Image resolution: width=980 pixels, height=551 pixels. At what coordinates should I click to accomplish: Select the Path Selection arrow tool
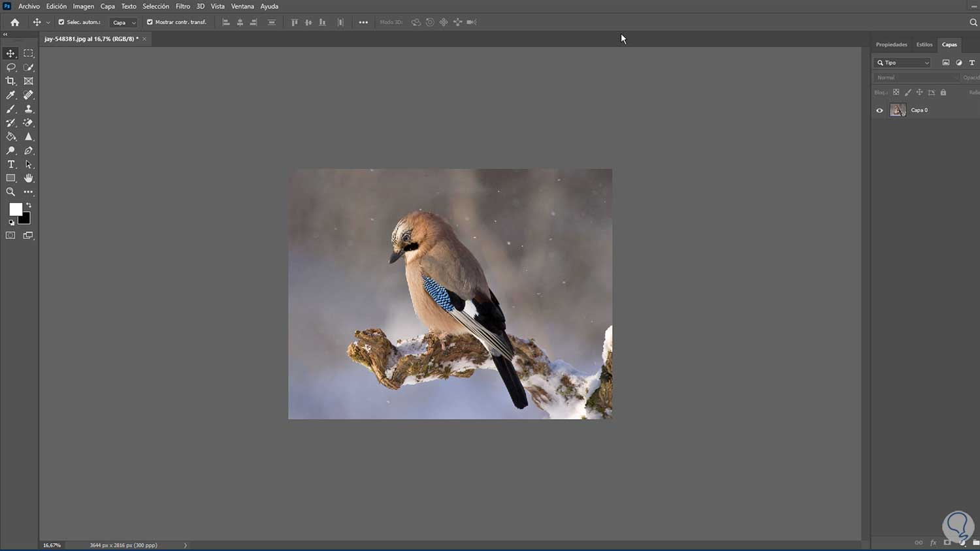tap(28, 165)
